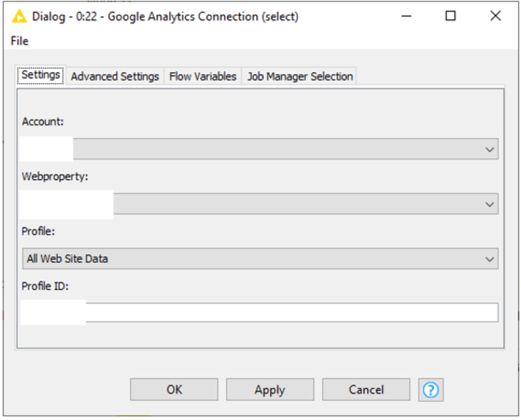The width and height of the screenshot is (521, 420).
Task: Open the Flow Variables tab
Action: (x=203, y=76)
